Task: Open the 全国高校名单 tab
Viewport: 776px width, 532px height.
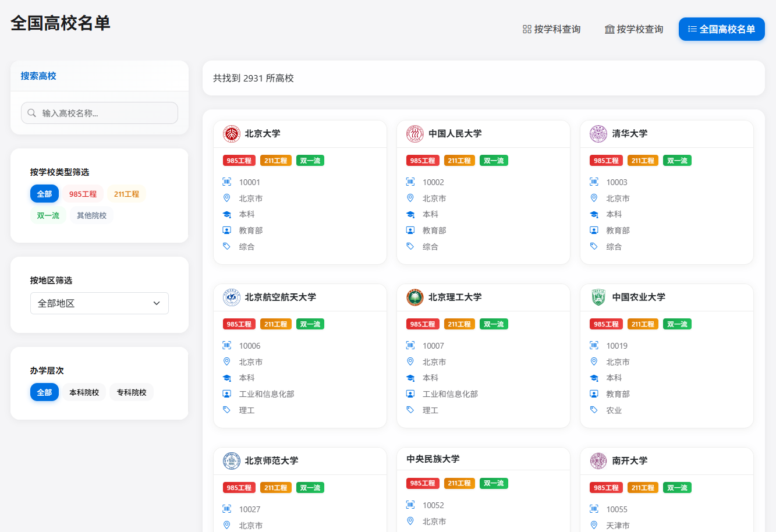Action: [722, 29]
